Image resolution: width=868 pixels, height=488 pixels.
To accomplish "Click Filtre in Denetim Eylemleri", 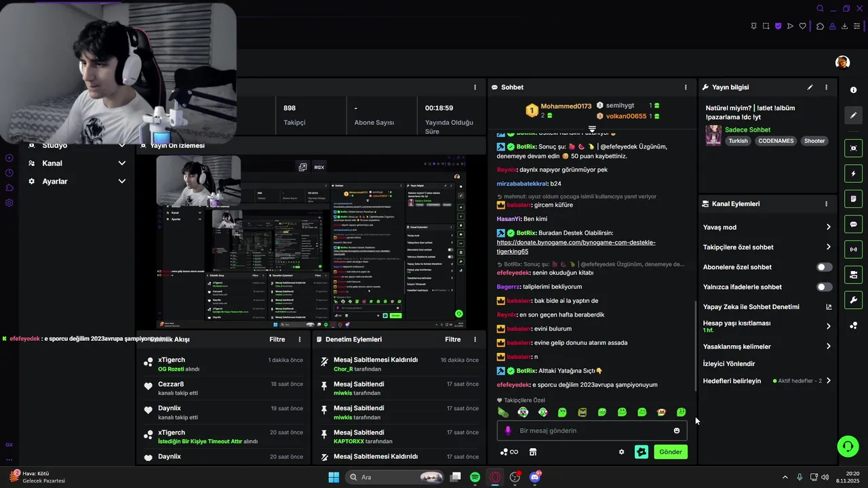I will pos(452,340).
